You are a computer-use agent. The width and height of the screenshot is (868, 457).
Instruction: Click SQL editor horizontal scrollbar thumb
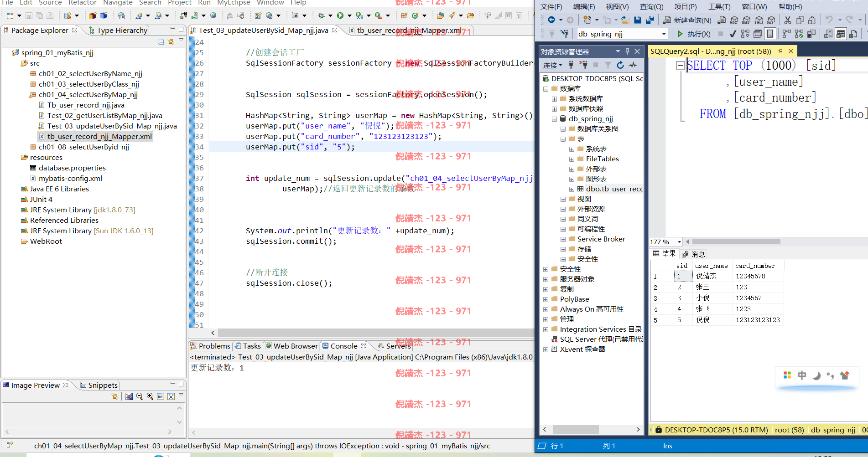[x=736, y=242]
